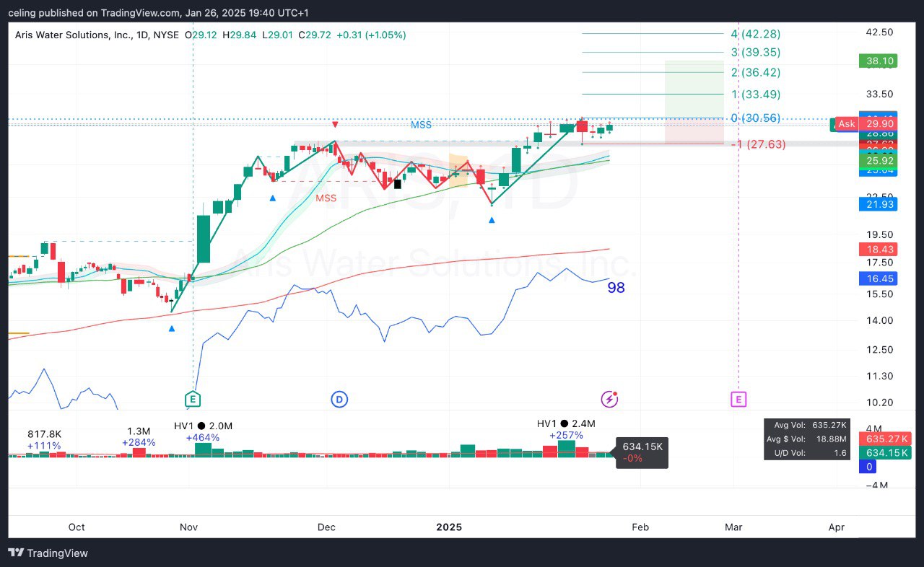This screenshot has width=924, height=567.
Task: Select the Fibonacci level 4 (42.28) label
Action: click(755, 34)
